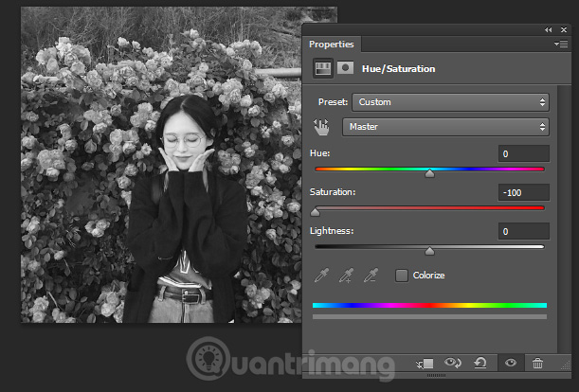Clip adjustment to layer below
Screen dimensions: 579x392
pyautogui.click(x=425, y=364)
